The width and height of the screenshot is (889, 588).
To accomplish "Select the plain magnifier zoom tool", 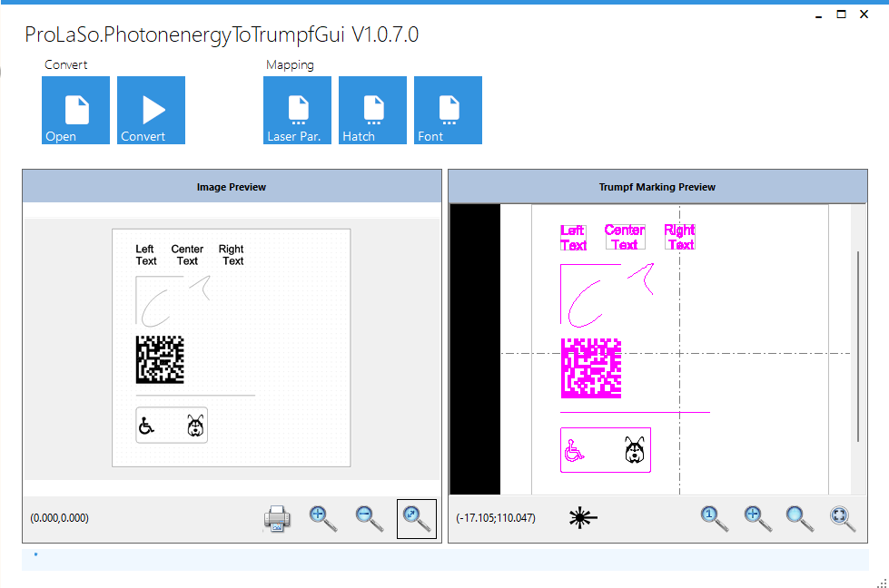I will [x=799, y=518].
